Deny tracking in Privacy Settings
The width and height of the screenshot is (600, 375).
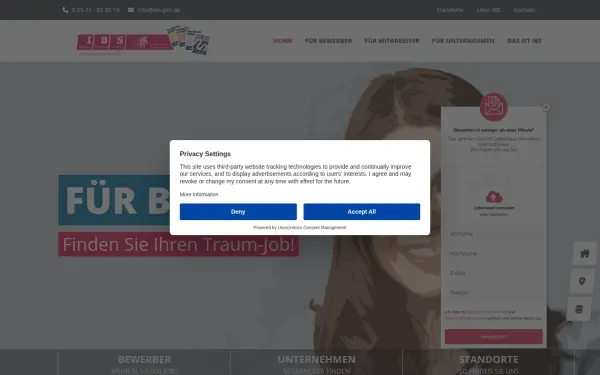click(238, 212)
